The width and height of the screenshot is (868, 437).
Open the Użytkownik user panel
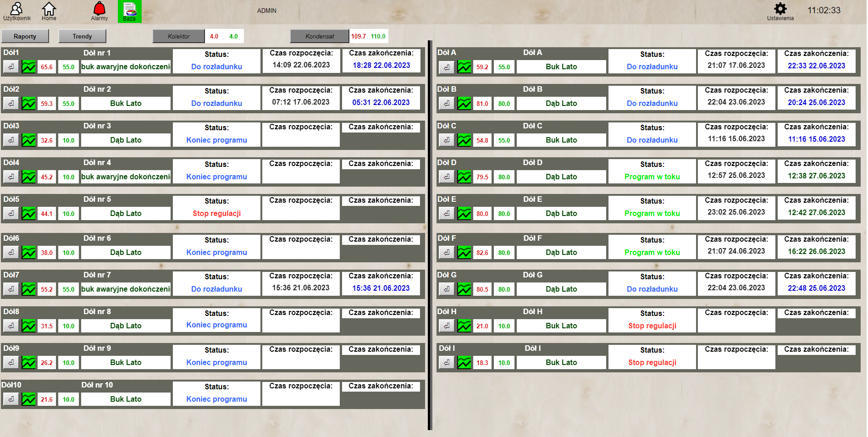[x=17, y=10]
